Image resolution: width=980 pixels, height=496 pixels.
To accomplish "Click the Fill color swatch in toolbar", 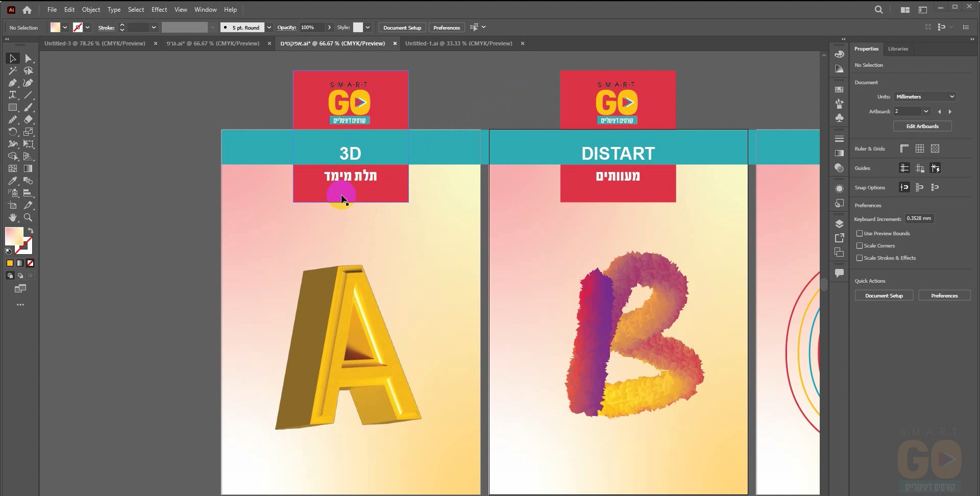I will 14,236.
